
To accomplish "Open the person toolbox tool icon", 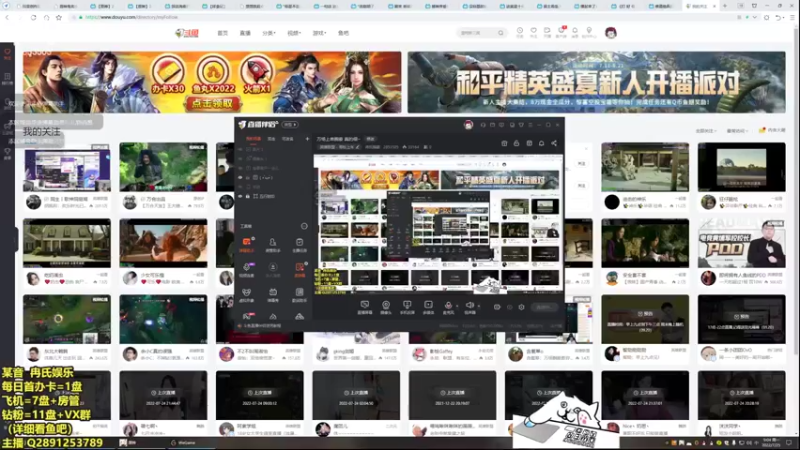I will coord(273,243).
